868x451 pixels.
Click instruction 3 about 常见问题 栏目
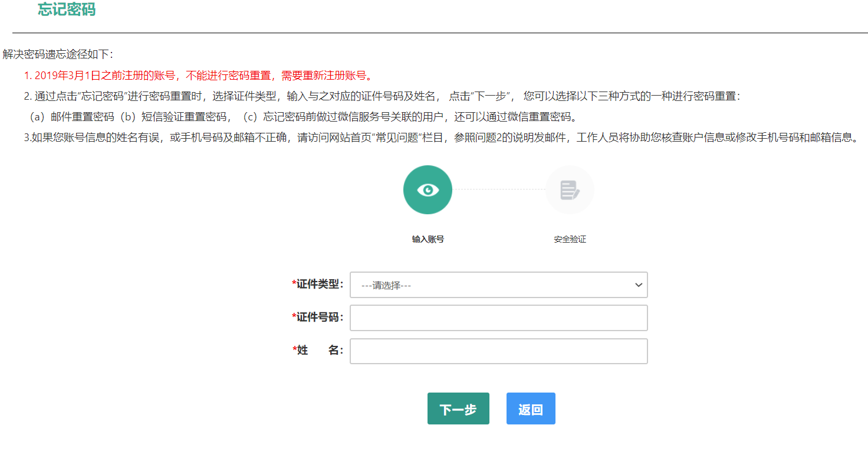[x=440, y=138]
